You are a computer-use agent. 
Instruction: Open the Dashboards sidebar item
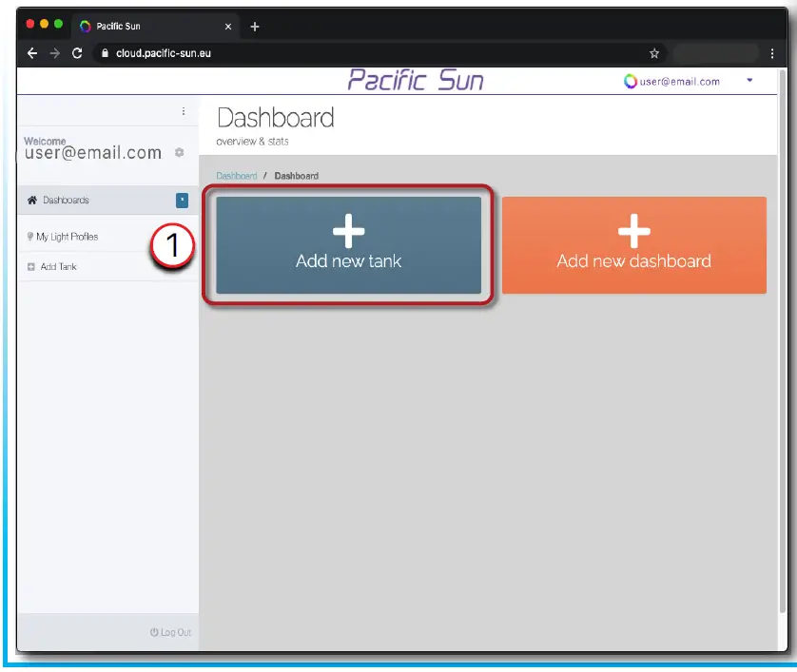[x=107, y=201]
